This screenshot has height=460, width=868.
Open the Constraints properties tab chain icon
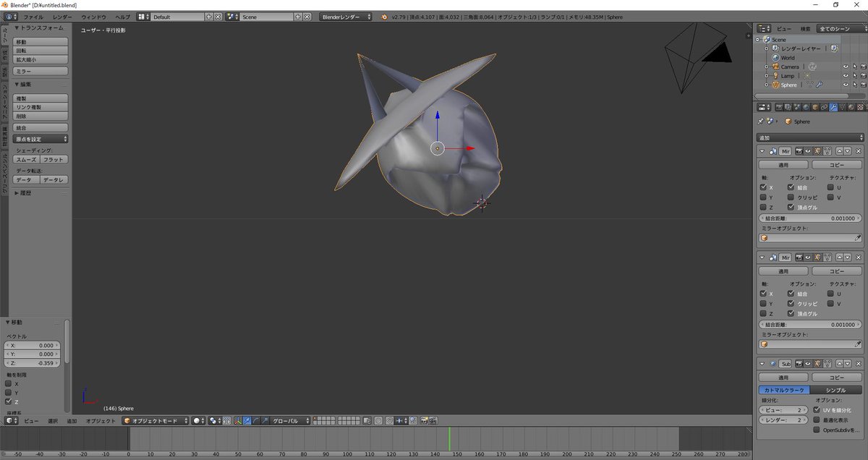pos(824,107)
